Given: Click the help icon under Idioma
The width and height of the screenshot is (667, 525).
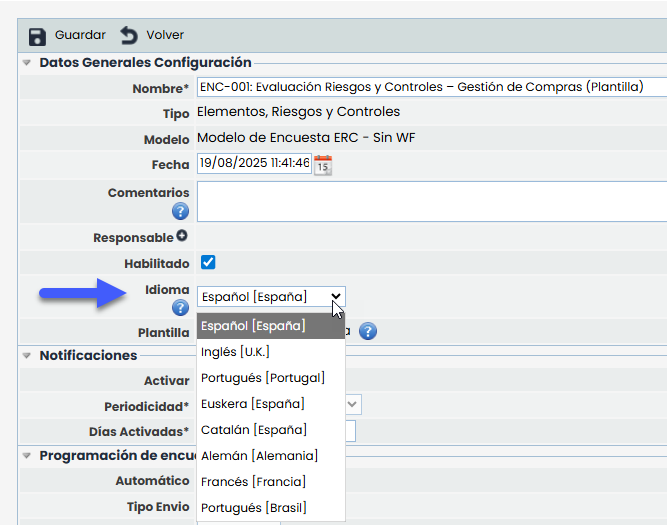Looking at the screenshot, I should point(181,308).
